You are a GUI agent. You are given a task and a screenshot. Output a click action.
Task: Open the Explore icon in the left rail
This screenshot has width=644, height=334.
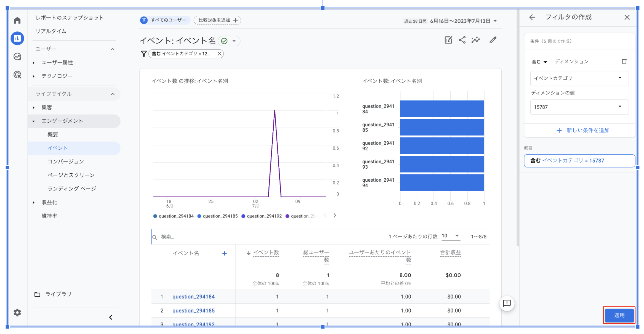(17, 57)
